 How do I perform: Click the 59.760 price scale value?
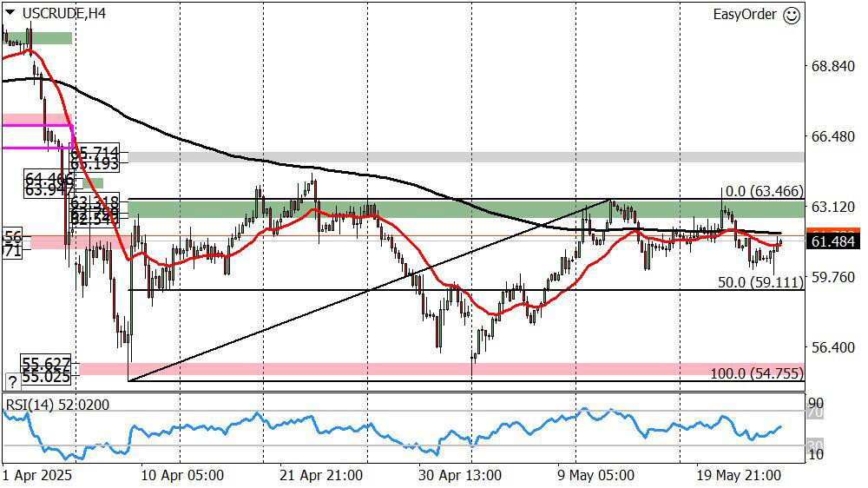pyautogui.click(x=832, y=277)
